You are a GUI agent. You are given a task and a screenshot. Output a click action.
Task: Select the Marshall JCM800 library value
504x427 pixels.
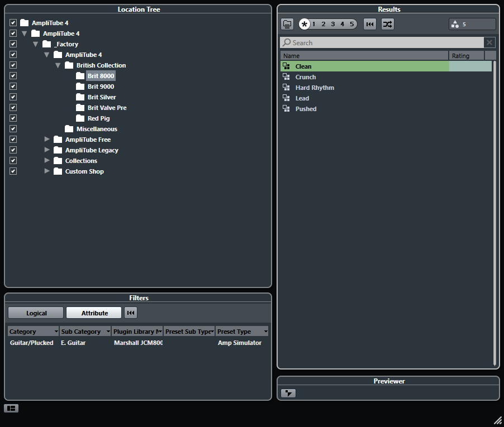pos(138,343)
